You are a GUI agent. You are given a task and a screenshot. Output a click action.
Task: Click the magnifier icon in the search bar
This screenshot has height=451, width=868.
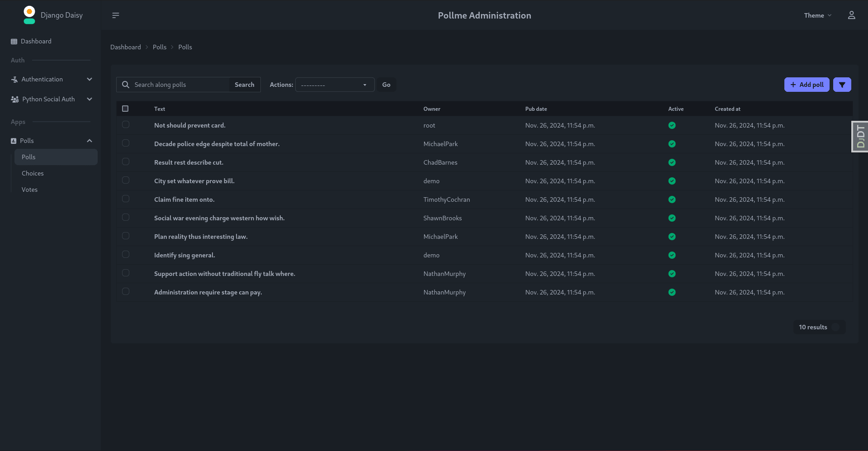tap(125, 84)
